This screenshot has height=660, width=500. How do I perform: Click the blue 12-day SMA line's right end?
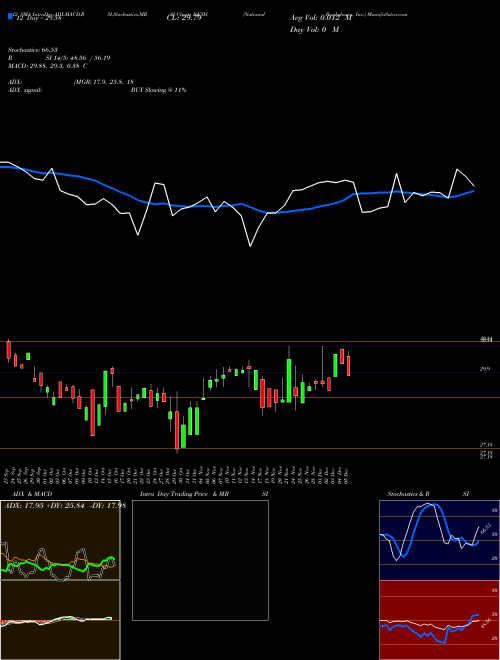click(473, 192)
